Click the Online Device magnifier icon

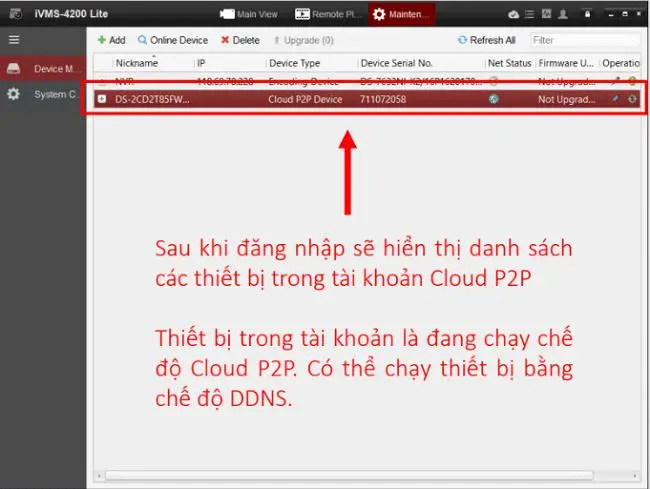point(142,40)
